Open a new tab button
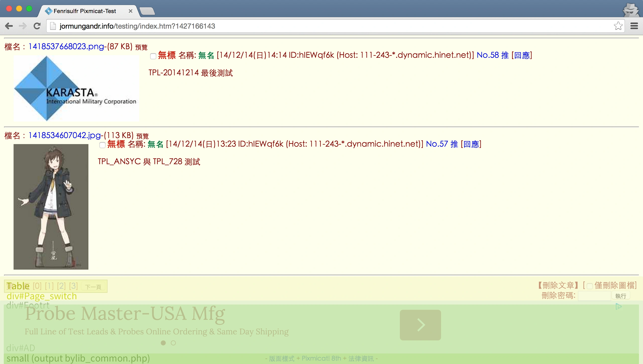Image resolution: width=643 pixels, height=364 pixels. point(147,11)
